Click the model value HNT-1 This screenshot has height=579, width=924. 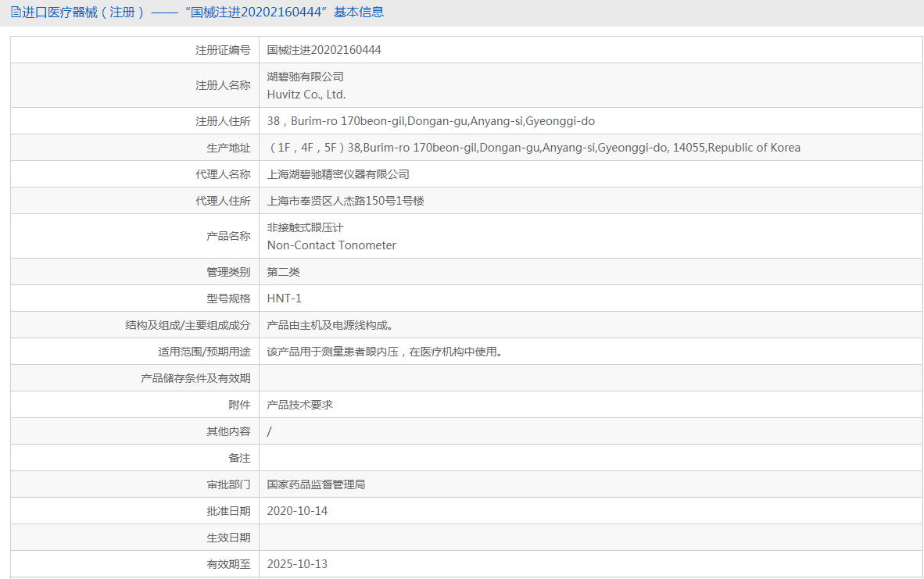[284, 298]
